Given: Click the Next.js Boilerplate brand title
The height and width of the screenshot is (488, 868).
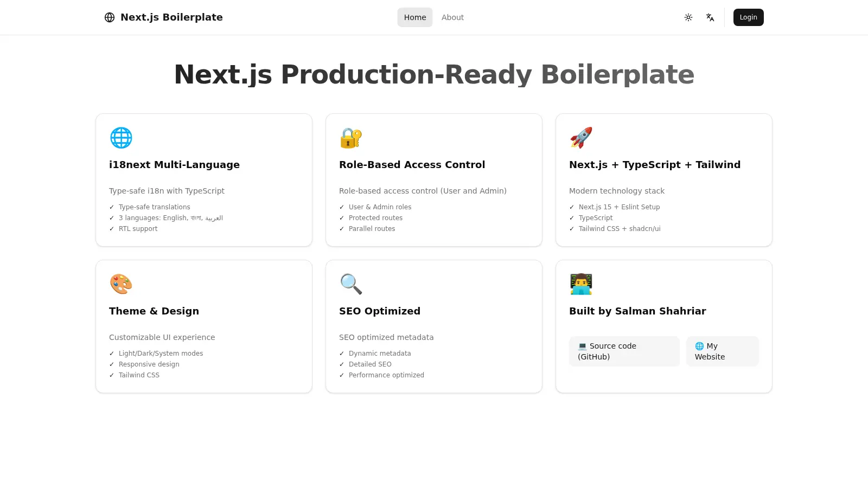Looking at the screenshot, I should (x=171, y=17).
